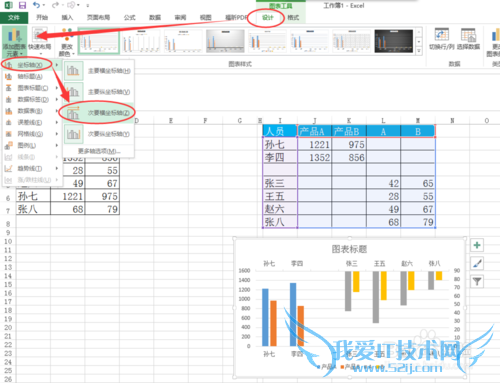Switch to the 审阅 (Review) tab
Viewport: 500px width, 383px height.
[x=180, y=17]
